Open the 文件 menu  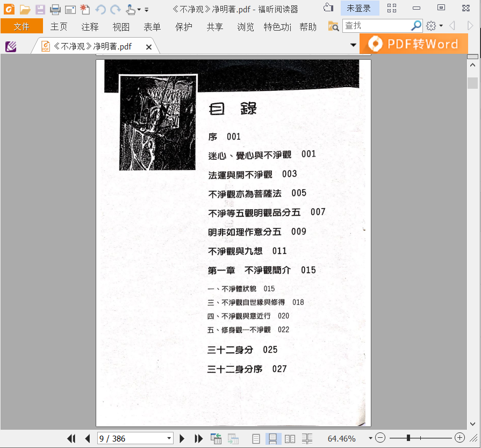click(22, 26)
